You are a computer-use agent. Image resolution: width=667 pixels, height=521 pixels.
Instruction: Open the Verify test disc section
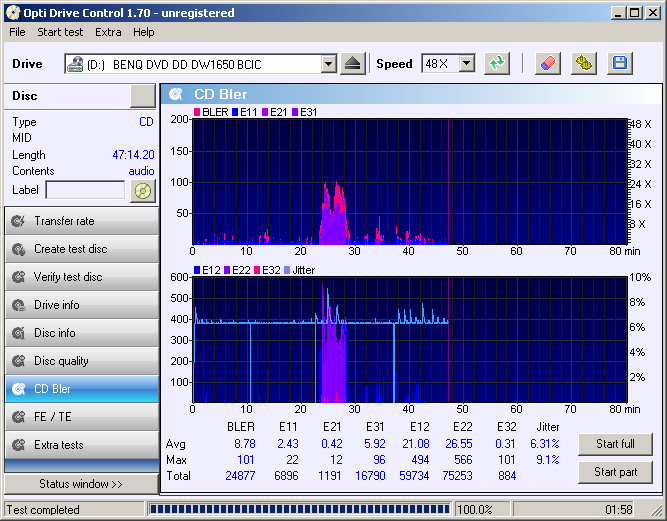point(82,277)
